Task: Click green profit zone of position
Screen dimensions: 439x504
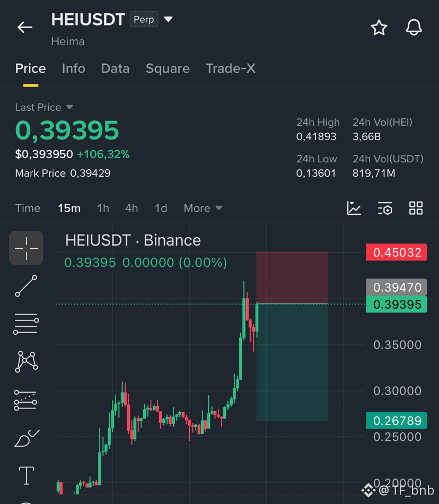Action: pyautogui.click(x=292, y=362)
